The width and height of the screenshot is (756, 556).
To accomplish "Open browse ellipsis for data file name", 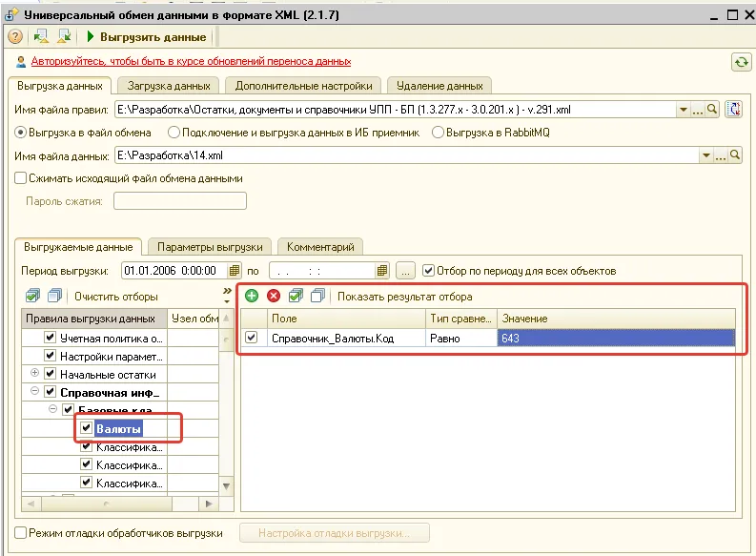I will click(x=721, y=155).
